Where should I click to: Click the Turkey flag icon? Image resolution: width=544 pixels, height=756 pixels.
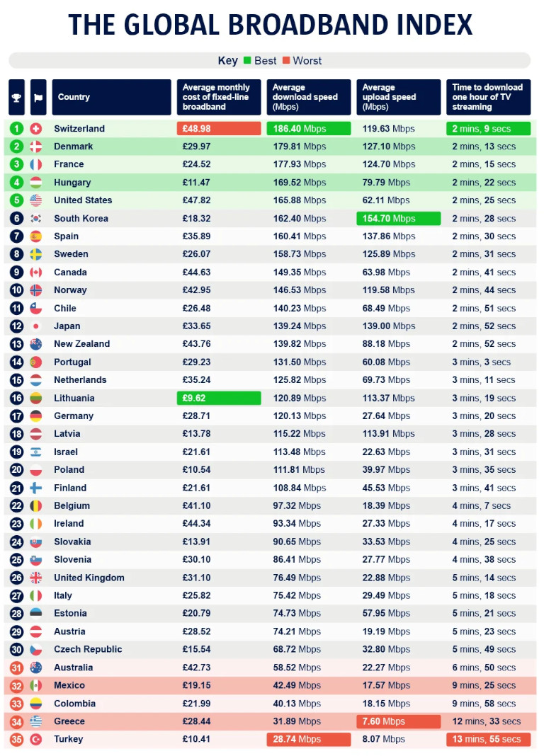click(35, 740)
